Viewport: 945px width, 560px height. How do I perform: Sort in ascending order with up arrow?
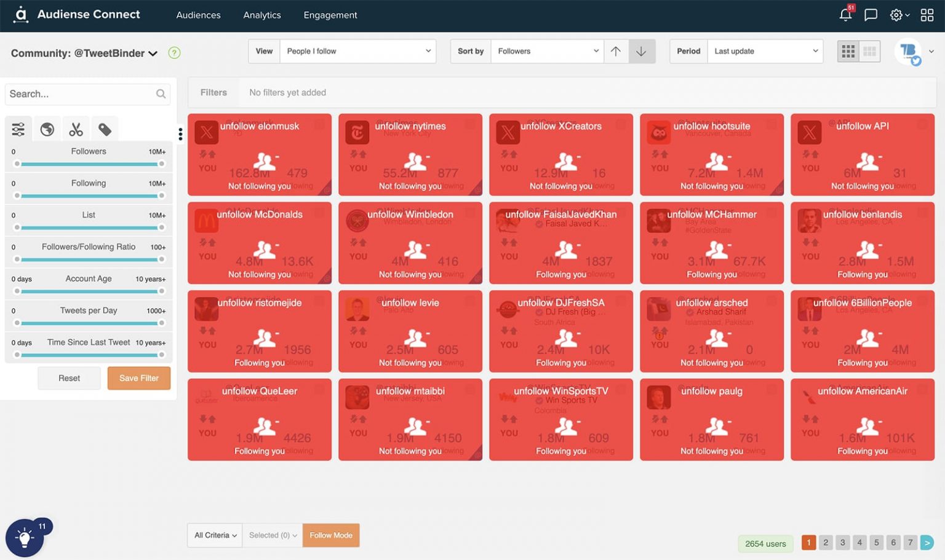point(616,51)
